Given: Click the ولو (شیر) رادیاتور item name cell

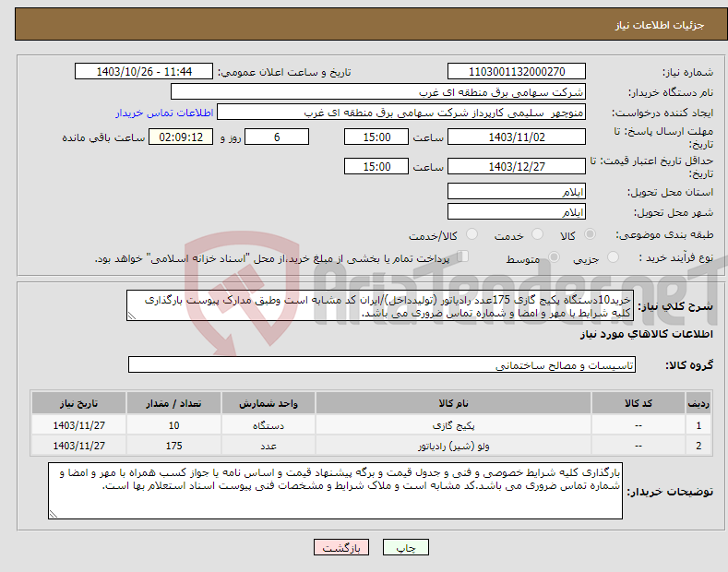Looking at the screenshot, I should pyautogui.click(x=453, y=446).
